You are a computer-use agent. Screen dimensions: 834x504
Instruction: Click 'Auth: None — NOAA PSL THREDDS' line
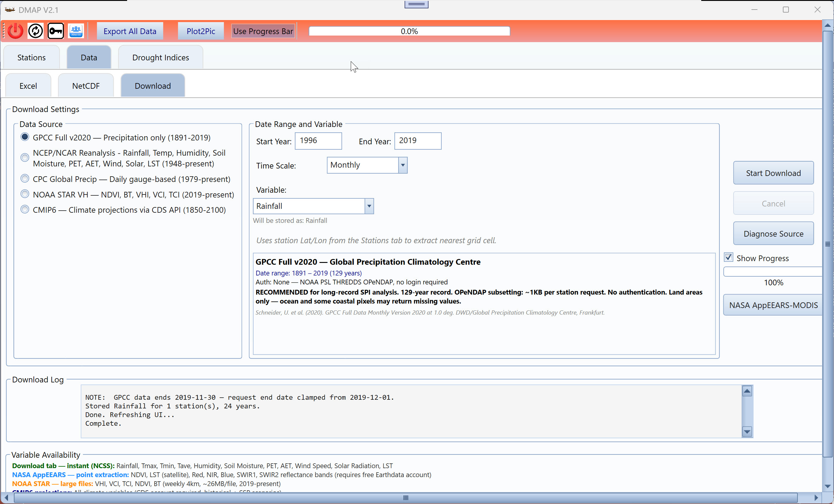351,282
